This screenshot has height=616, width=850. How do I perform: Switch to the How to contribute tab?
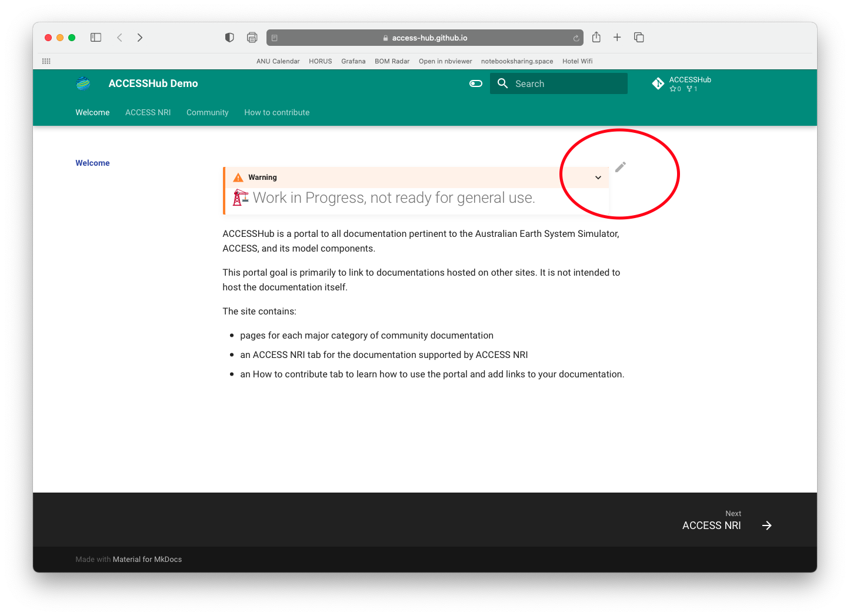point(276,112)
